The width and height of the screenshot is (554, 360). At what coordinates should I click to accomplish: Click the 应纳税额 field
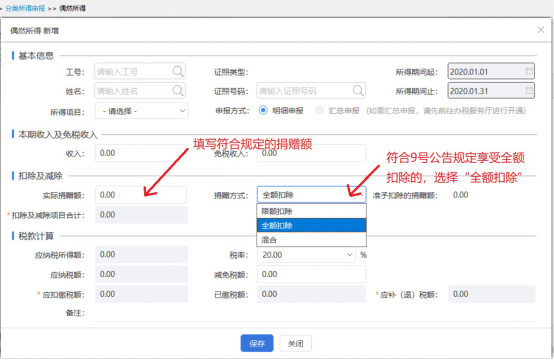click(x=141, y=274)
